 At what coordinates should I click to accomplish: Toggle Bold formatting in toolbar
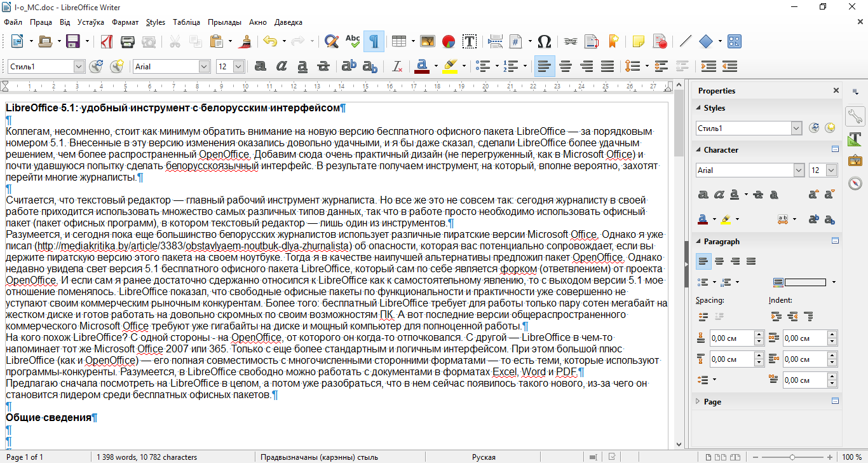(x=260, y=66)
